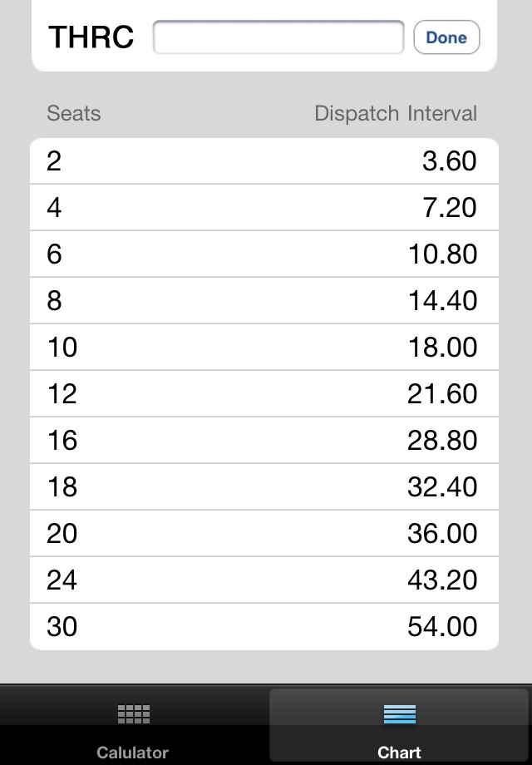Tap the 20 seats row

(264, 533)
